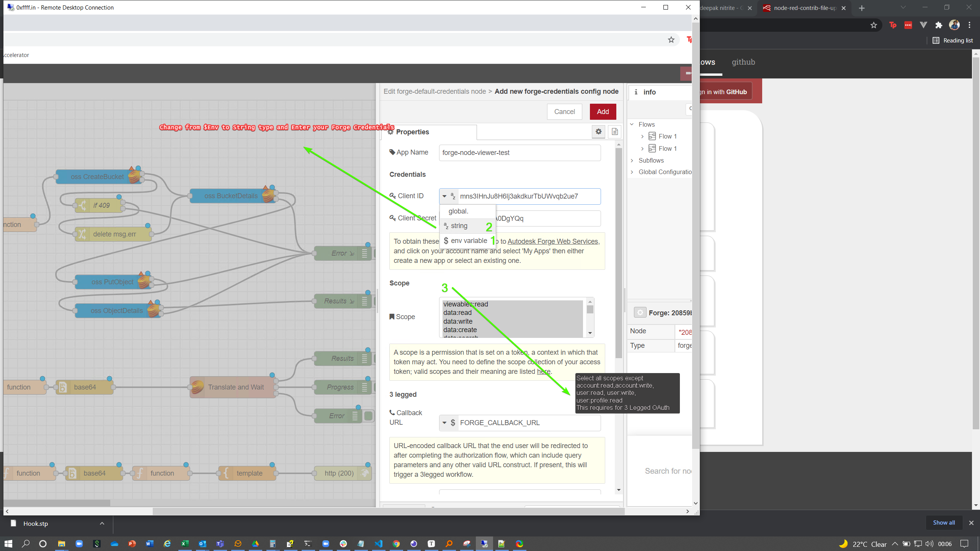Click the oss CreateBucket node
Screen dimensions: 980x551
click(99, 177)
